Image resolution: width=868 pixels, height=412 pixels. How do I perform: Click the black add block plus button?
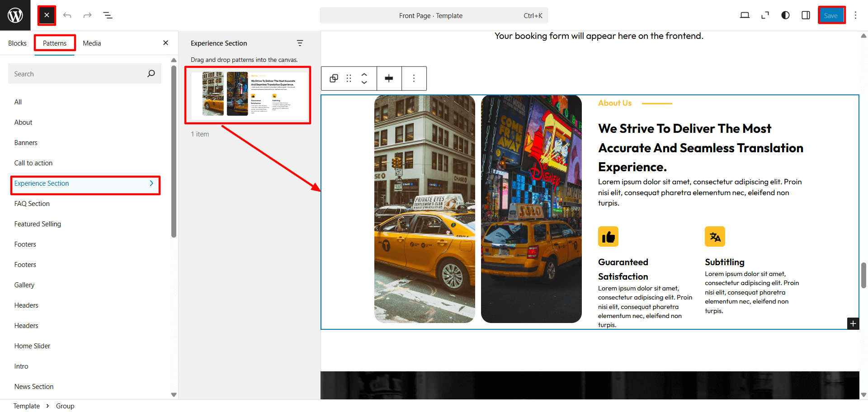[853, 323]
